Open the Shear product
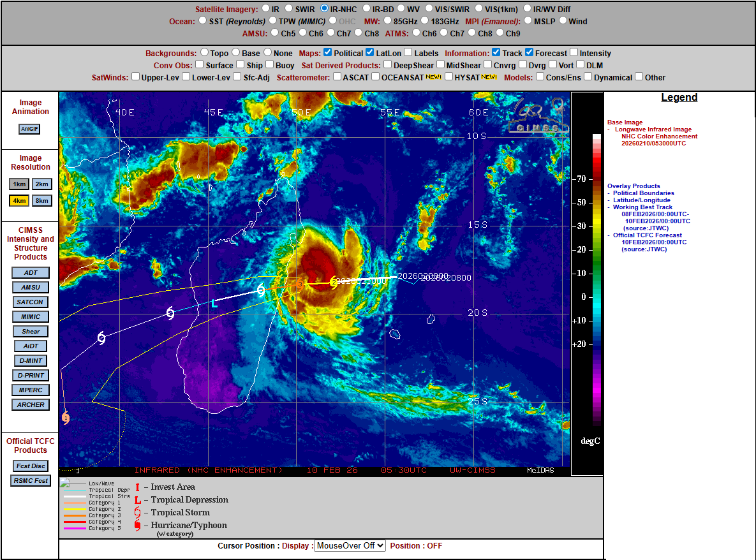Image resolution: width=756 pixels, height=560 pixels. point(31,332)
